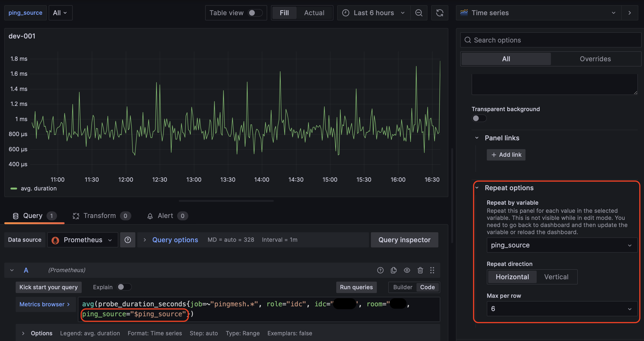Click the drag handle dots of query A

(432, 270)
